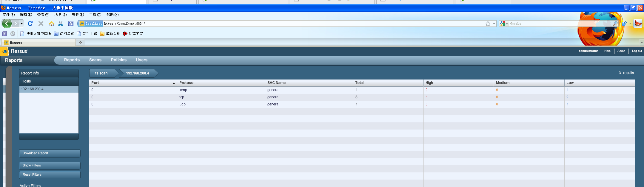The image size is (644, 187).
Task: Click the Download Report button
Action: click(50, 153)
